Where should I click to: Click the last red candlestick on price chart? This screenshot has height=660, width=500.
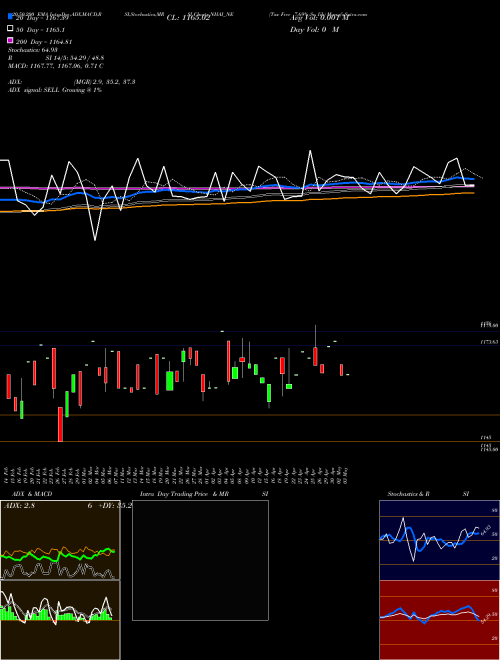(342, 370)
